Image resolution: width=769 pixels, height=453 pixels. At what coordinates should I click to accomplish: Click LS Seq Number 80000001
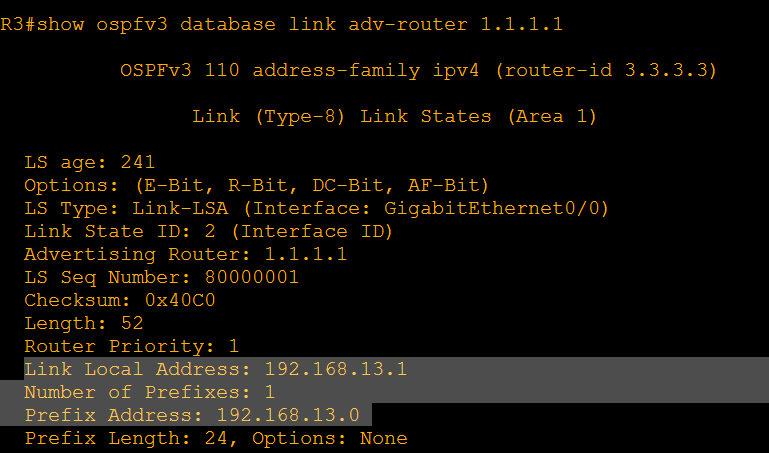click(x=161, y=277)
